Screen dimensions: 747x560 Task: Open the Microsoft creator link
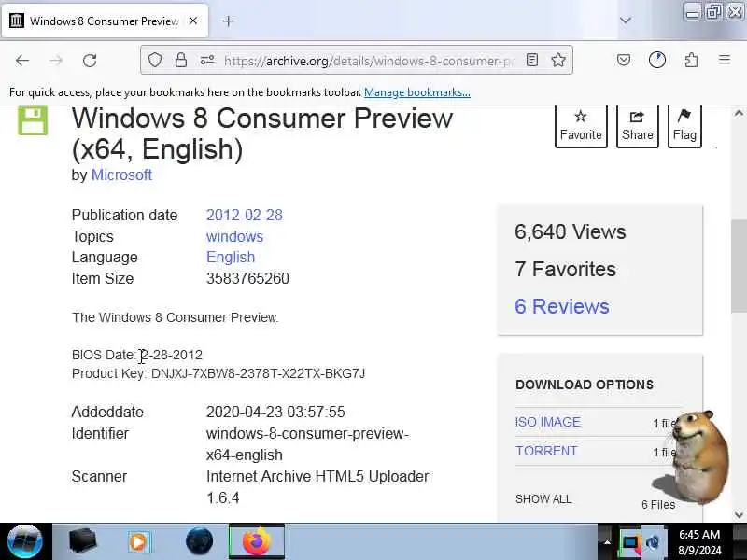pyautogui.click(x=121, y=175)
